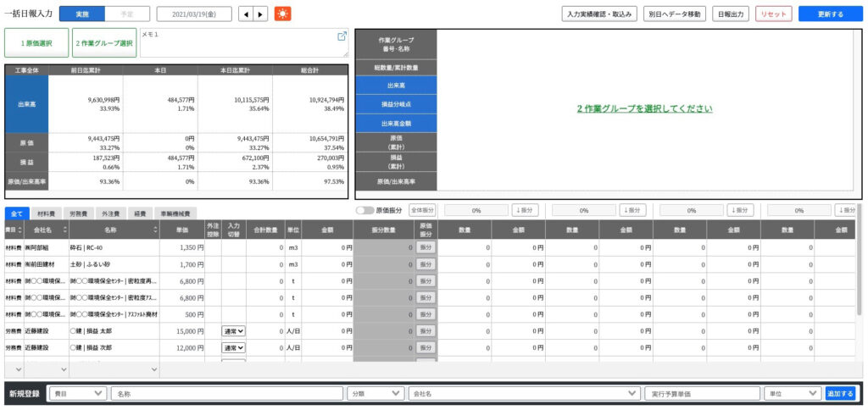Screen dimensions: 868x410
Task: Click the 更新する button
Action: [831, 14]
